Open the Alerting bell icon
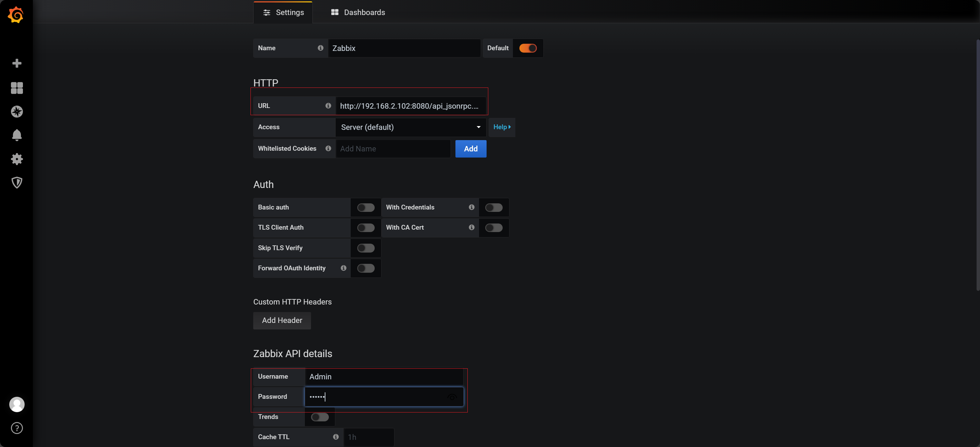Image resolution: width=980 pixels, height=447 pixels. pos(17,135)
